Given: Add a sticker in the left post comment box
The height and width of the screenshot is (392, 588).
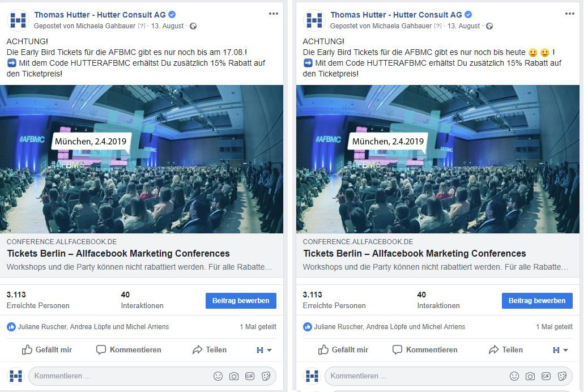Looking at the screenshot, I should [x=266, y=376].
